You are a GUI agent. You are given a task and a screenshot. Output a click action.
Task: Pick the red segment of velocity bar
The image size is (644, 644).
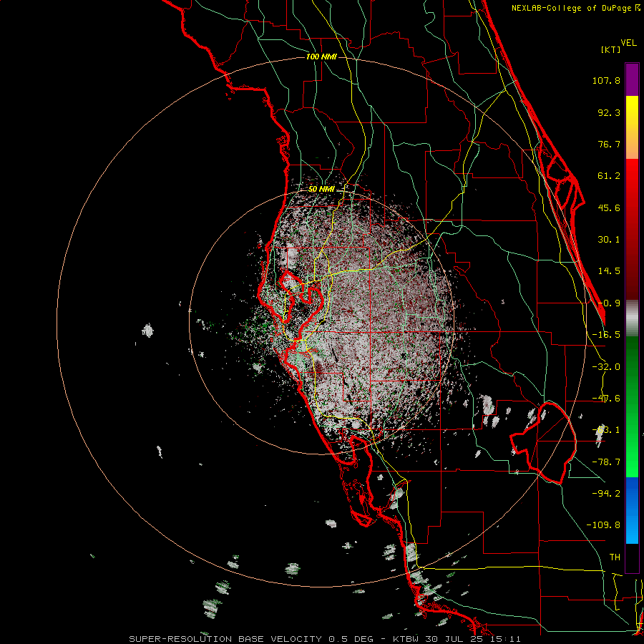(632, 229)
